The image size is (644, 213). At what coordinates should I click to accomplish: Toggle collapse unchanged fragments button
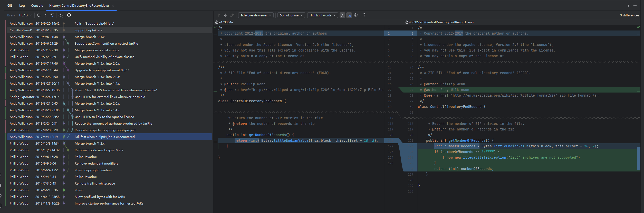[342, 15]
